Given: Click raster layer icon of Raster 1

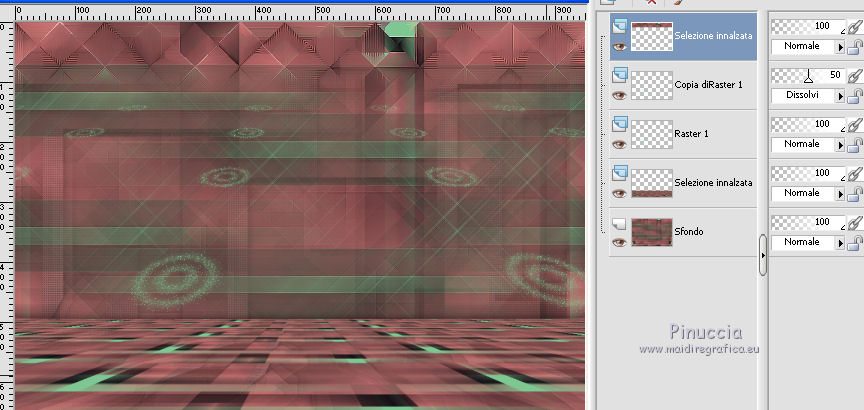Looking at the screenshot, I should [620, 123].
